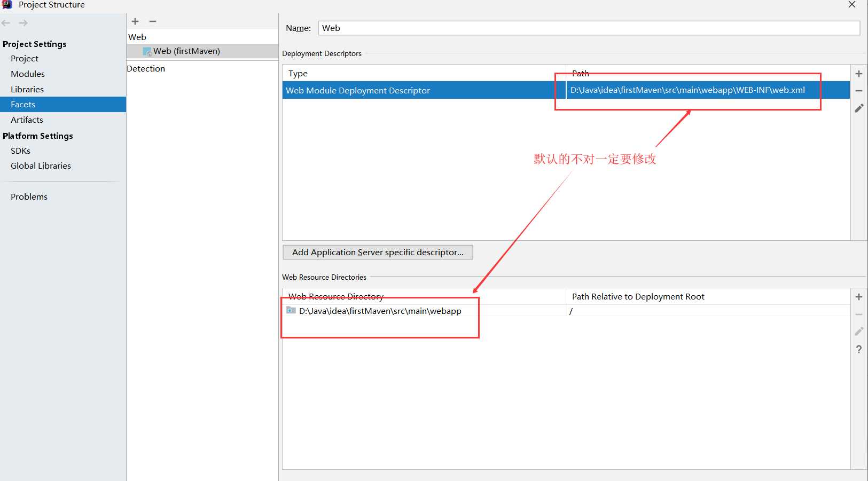
Task: Click the back navigation arrow
Action: (6, 23)
